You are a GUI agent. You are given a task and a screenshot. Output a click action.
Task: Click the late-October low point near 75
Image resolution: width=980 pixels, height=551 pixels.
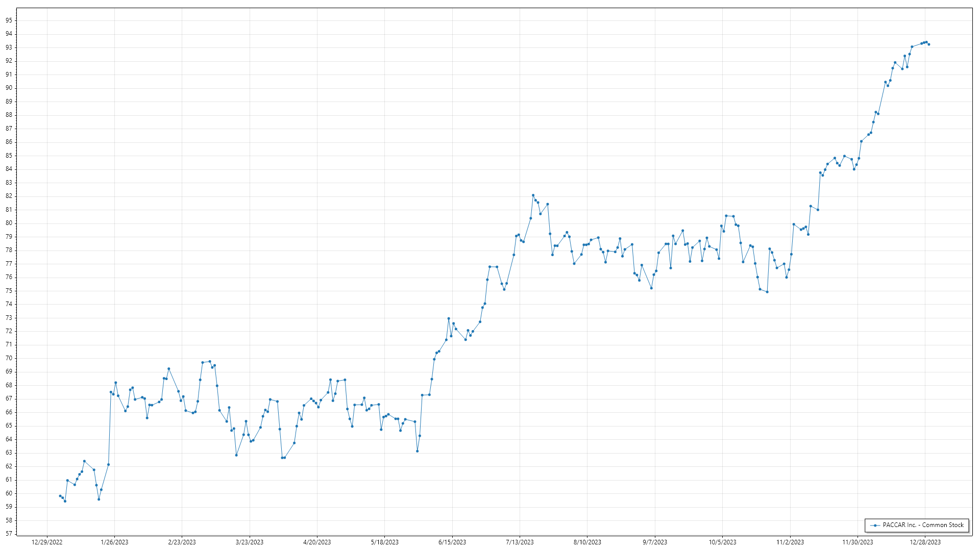(767, 292)
